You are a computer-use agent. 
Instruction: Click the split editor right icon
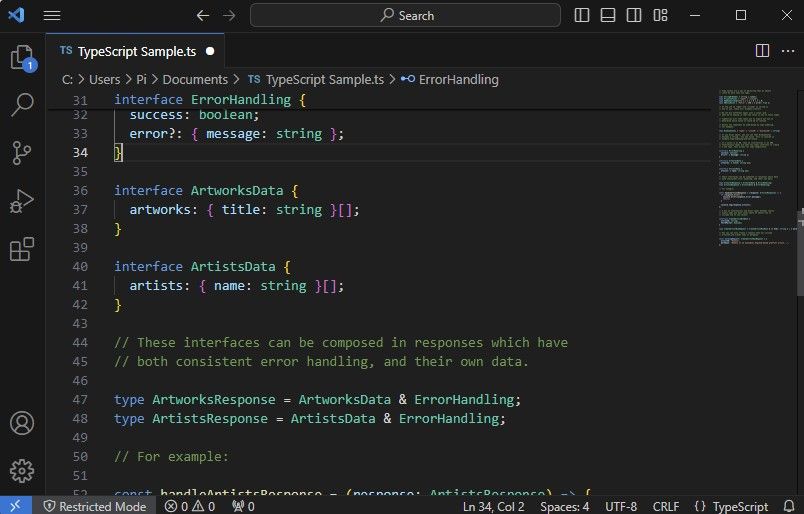tap(762, 50)
